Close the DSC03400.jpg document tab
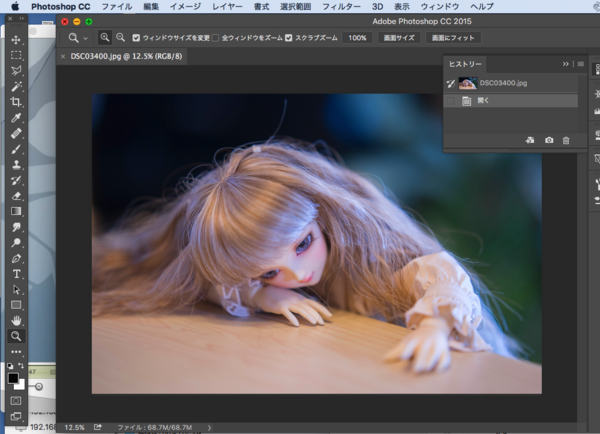Viewport: 600px width, 434px height. (63, 57)
